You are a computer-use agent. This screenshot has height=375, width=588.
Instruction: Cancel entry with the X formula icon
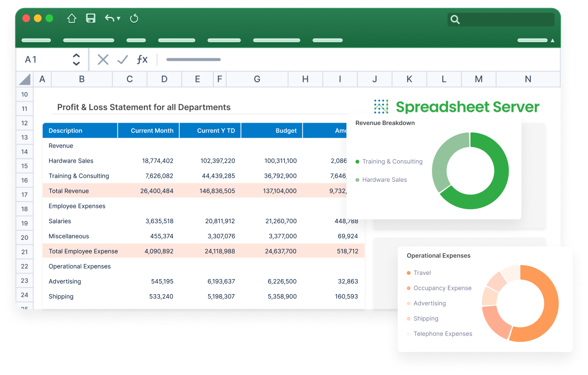pyautogui.click(x=103, y=59)
